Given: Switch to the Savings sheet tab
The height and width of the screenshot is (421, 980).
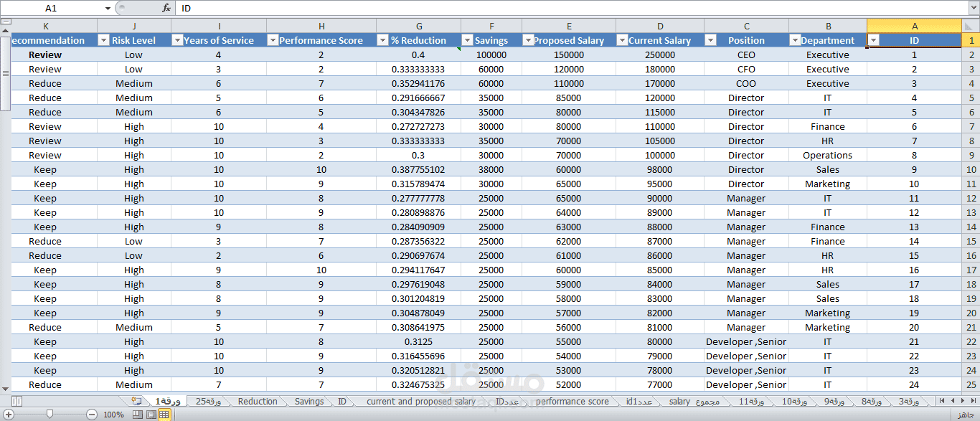Looking at the screenshot, I should point(309,402).
